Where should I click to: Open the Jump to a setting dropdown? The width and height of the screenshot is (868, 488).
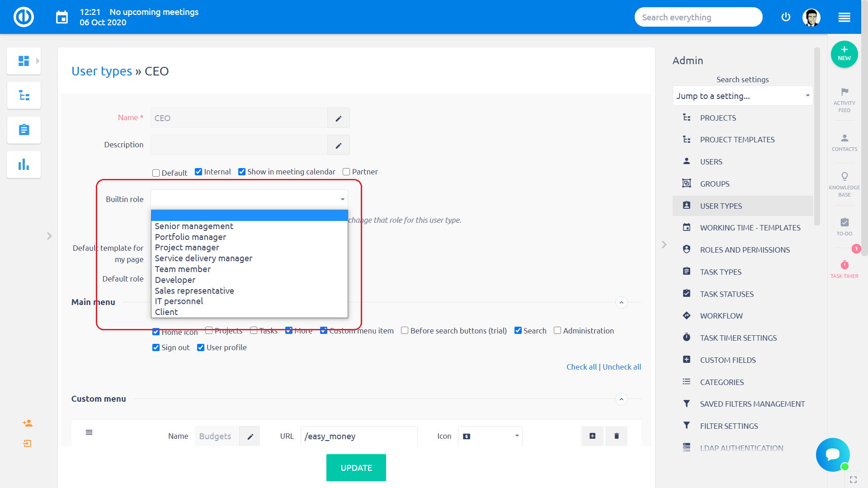coord(742,96)
